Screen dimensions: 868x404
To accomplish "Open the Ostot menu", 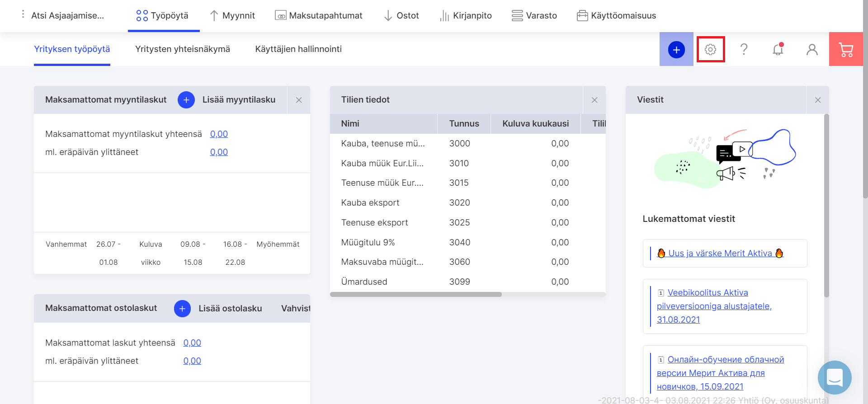I will [x=401, y=16].
